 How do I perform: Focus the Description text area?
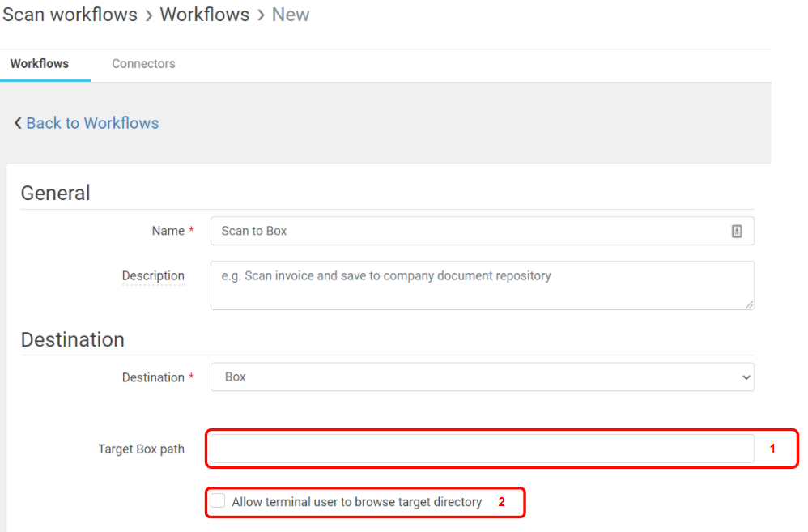[482, 285]
